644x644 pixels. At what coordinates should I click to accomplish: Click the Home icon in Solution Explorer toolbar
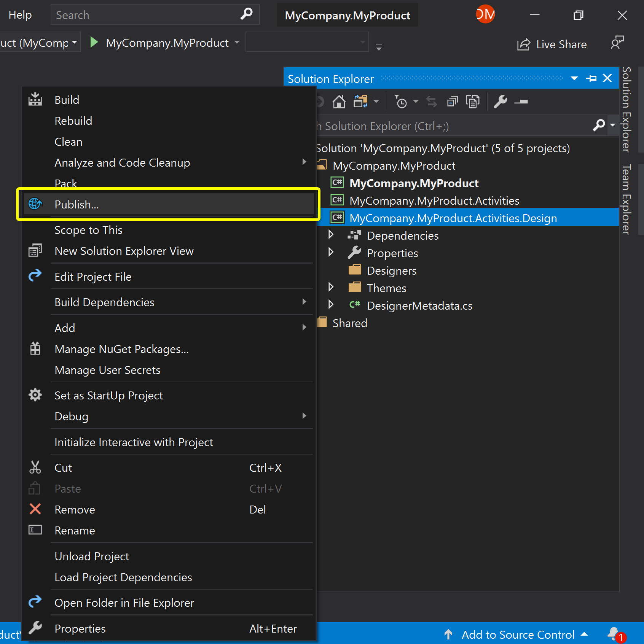coord(339,102)
